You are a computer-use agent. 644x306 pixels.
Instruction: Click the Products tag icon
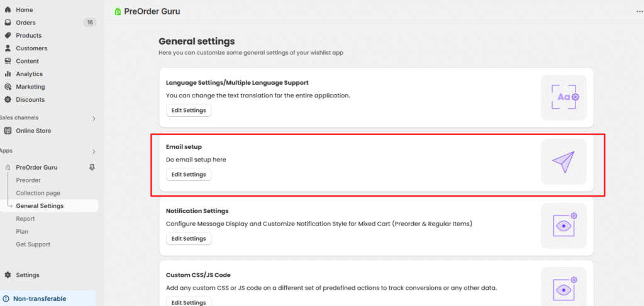pos(8,35)
